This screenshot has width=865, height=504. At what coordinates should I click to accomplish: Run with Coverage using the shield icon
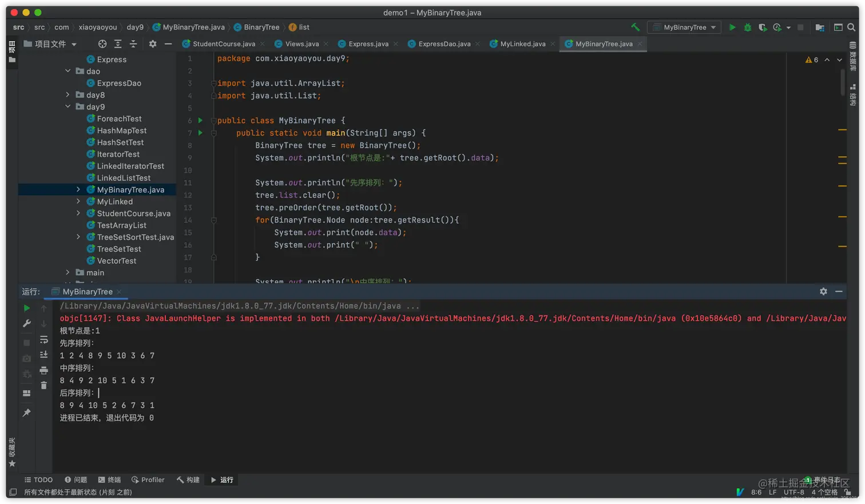763,27
